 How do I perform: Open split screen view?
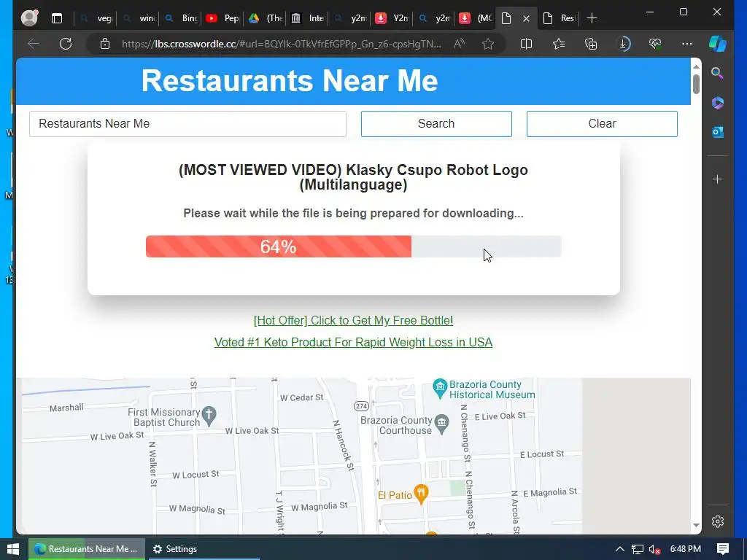tap(527, 44)
